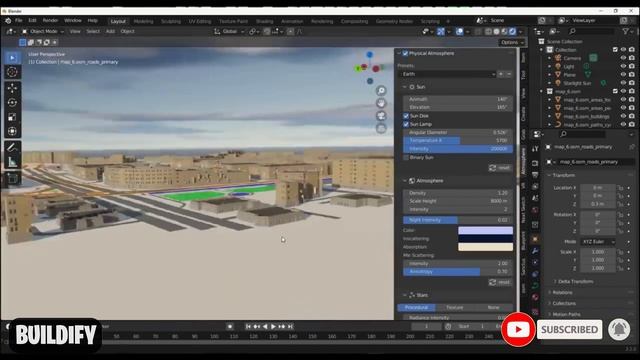Viewport: 640px width, 360px height.
Task: Collapse the Atmosphere section
Action: pyautogui.click(x=404, y=181)
